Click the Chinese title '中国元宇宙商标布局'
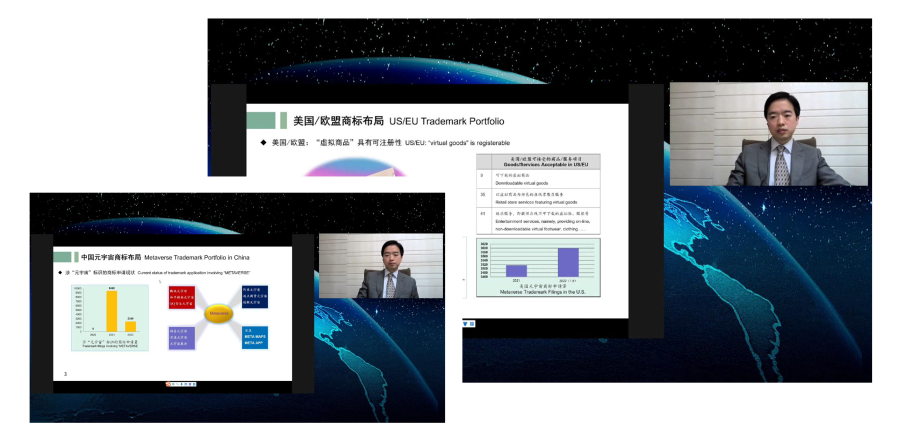This screenshot has width=904, height=442. point(111,257)
